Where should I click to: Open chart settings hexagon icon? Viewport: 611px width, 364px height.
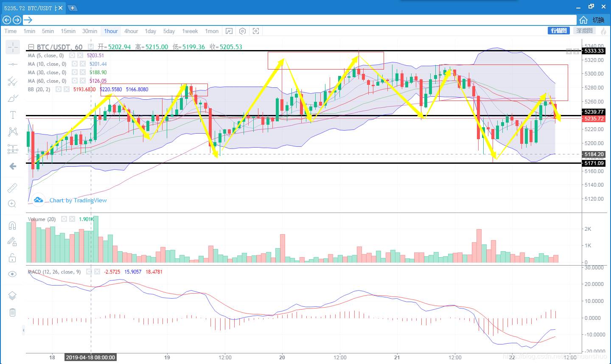(x=242, y=31)
